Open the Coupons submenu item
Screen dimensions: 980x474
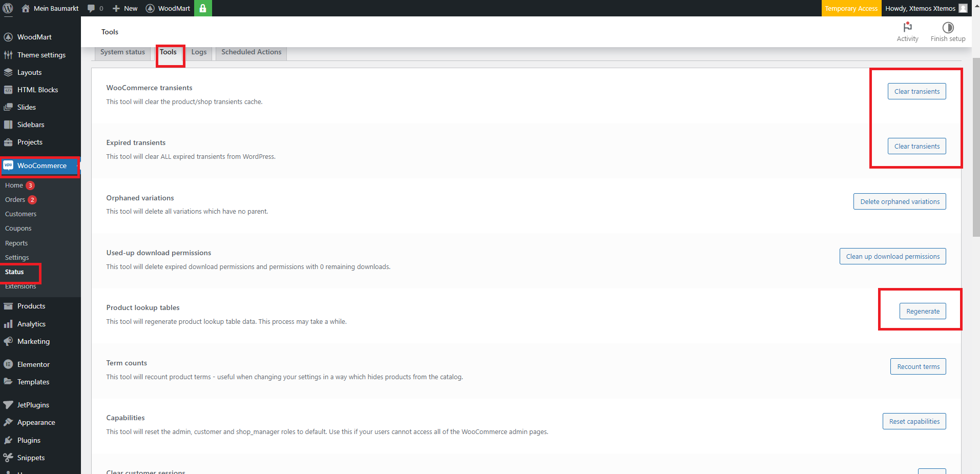[18, 229]
